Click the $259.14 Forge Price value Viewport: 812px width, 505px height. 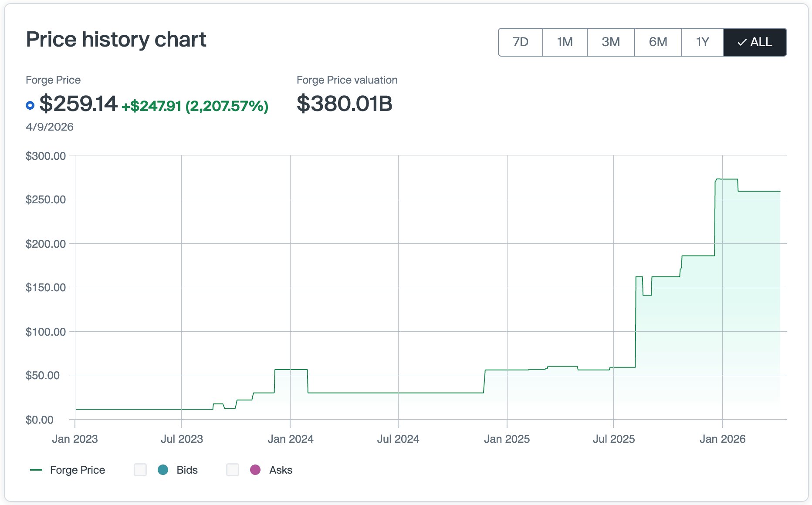(x=78, y=104)
